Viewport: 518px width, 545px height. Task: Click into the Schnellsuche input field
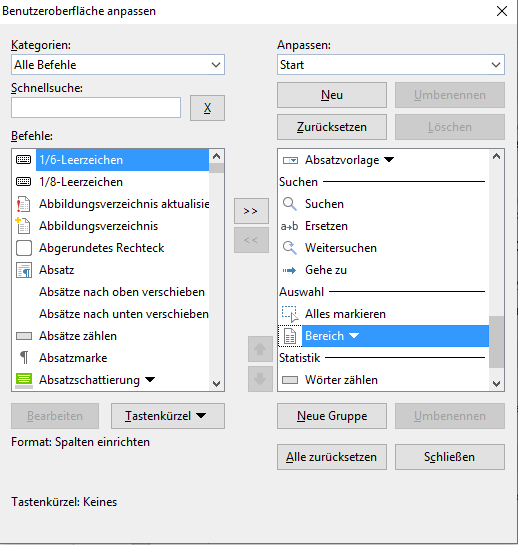(96, 107)
